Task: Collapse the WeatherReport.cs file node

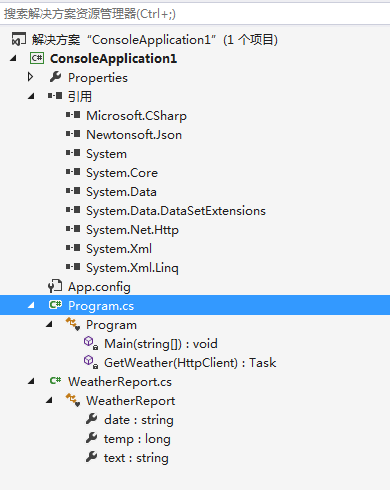Action: 31,381
